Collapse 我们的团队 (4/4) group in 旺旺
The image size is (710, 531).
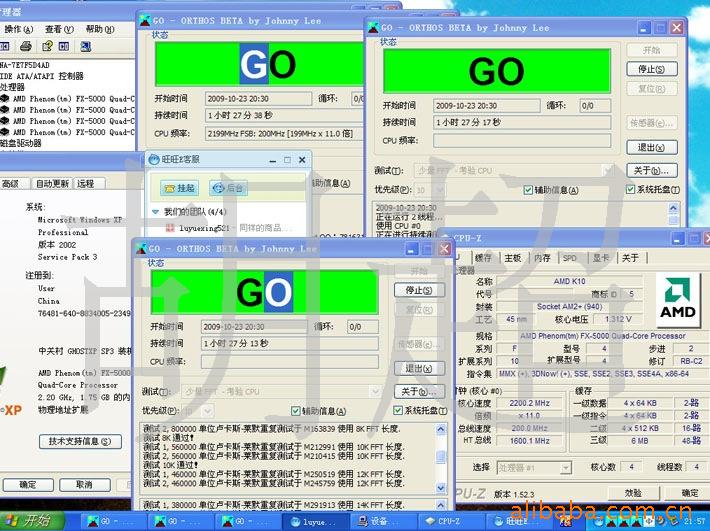click(155, 211)
